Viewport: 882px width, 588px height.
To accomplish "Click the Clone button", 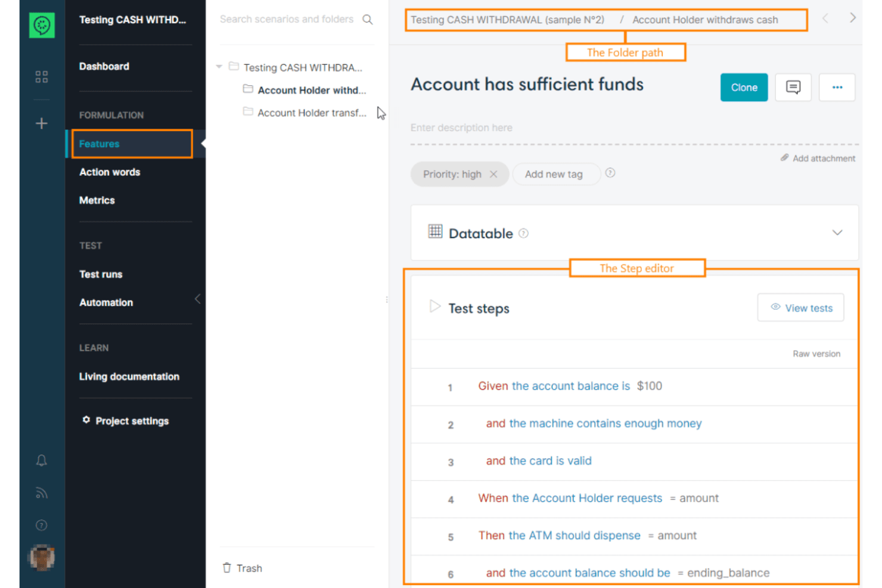I will [744, 88].
